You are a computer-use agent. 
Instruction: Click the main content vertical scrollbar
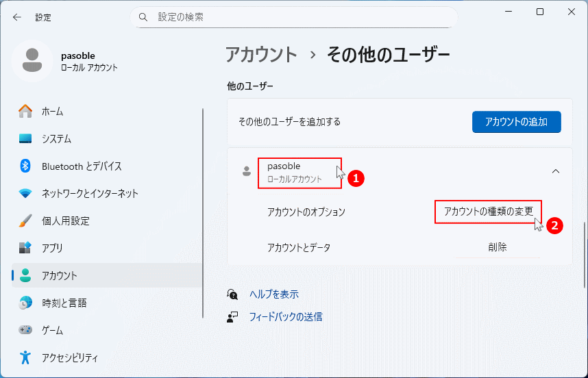click(x=585, y=255)
